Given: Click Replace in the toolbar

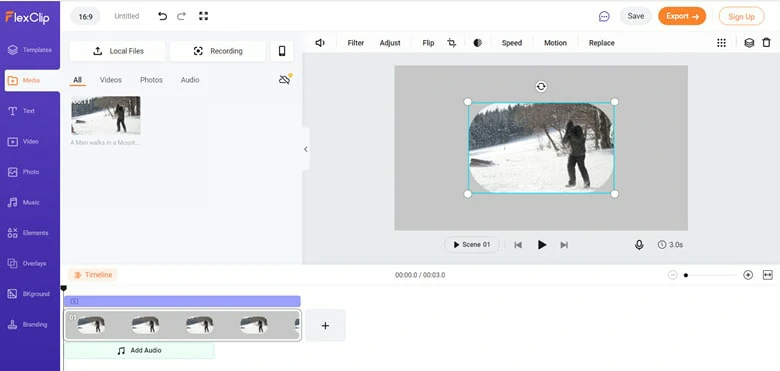Looking at the screenshot, I should (602, 43).
